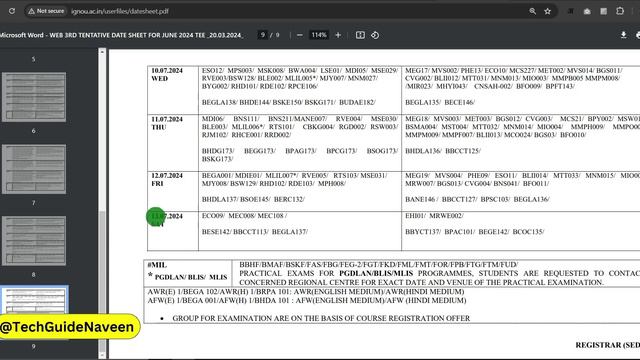Click course code 'MEG19' in the table
Screen dimensions: 640x360
point(416,176)
